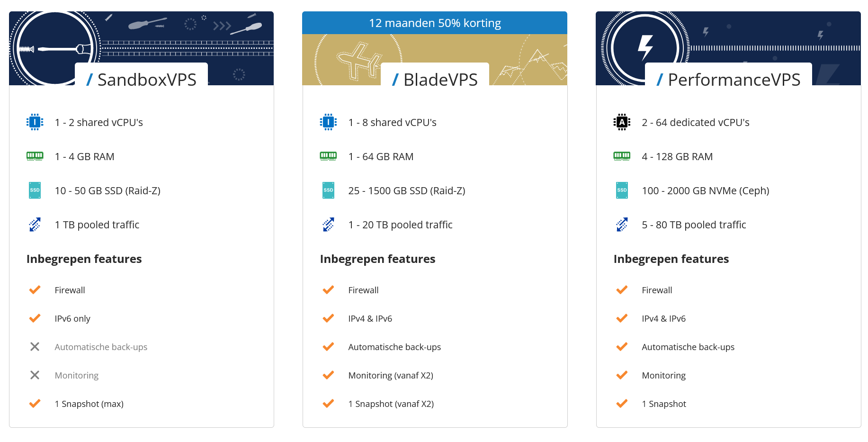Screen dimensions: 868x442
Task: Click the SandboxVPS vCPU chip icon
Action: coord(35,122)
